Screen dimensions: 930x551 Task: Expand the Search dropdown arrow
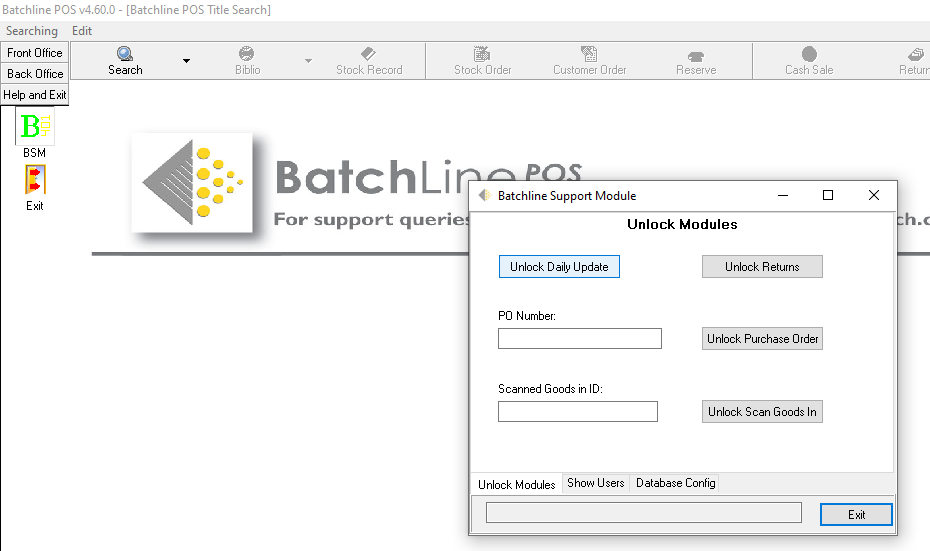point(186,60)
